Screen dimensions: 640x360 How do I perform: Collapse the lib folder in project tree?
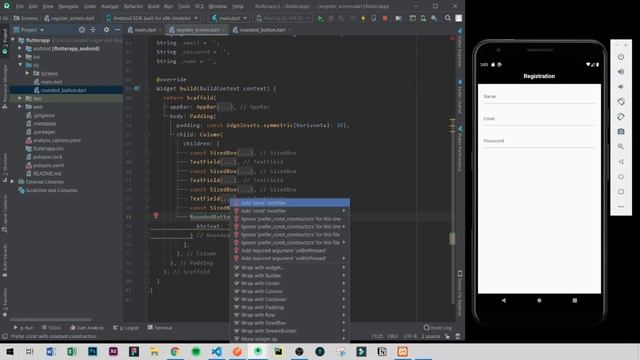20,65
